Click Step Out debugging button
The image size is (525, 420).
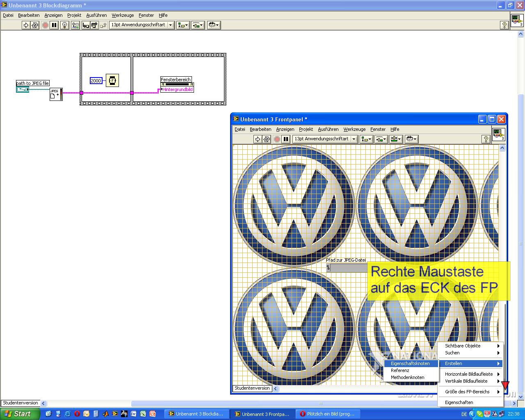point(103,25)
